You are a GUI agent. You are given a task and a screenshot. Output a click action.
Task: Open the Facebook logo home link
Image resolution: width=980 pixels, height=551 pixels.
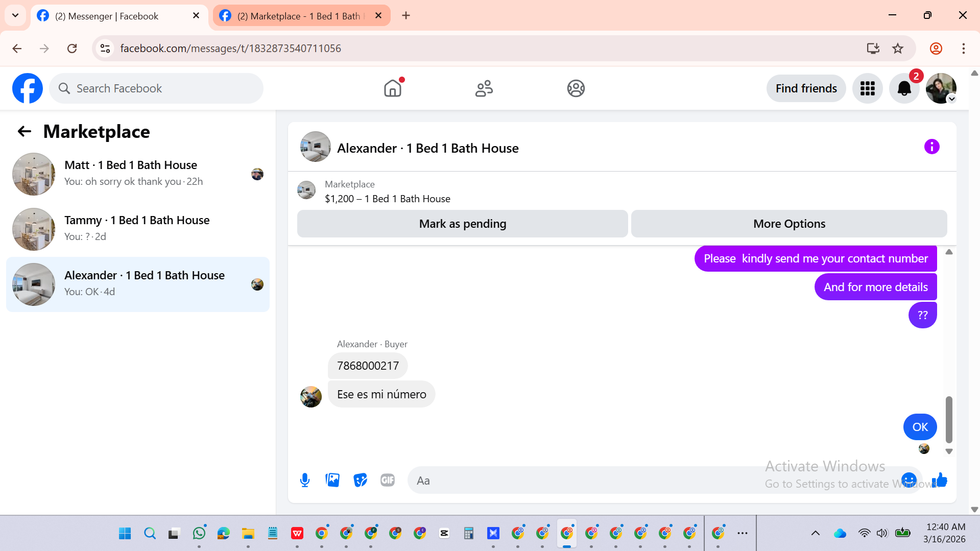tap(28, 88)
